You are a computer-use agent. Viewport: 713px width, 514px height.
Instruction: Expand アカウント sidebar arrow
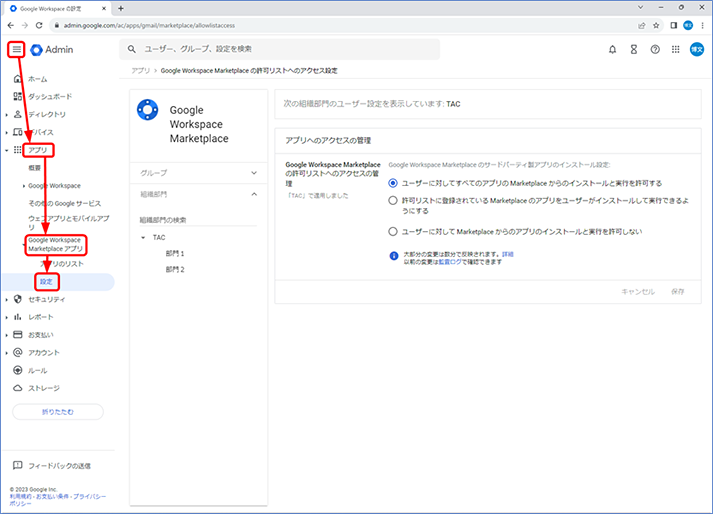tap(6, 353)
